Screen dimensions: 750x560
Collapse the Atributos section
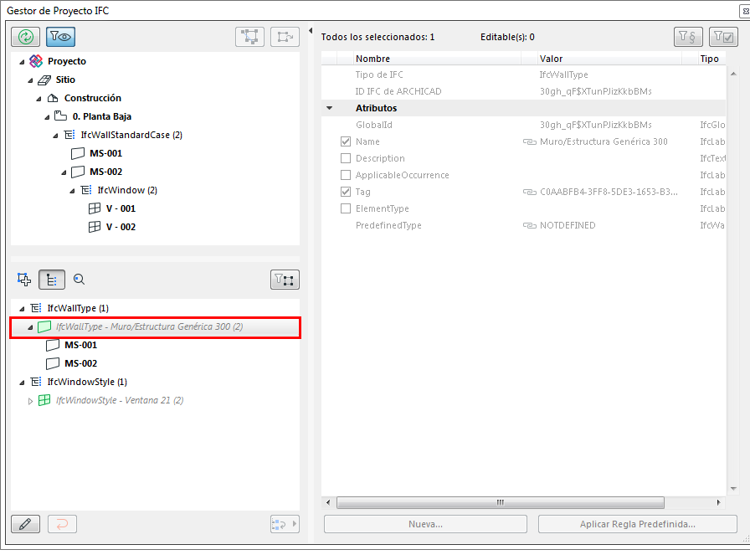[x=330, y=108]
